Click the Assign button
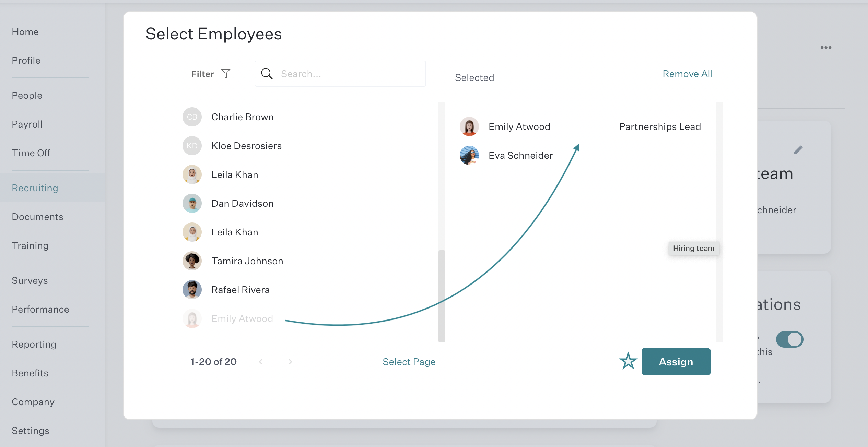This screenshot has width=868, height=447. 676,362
